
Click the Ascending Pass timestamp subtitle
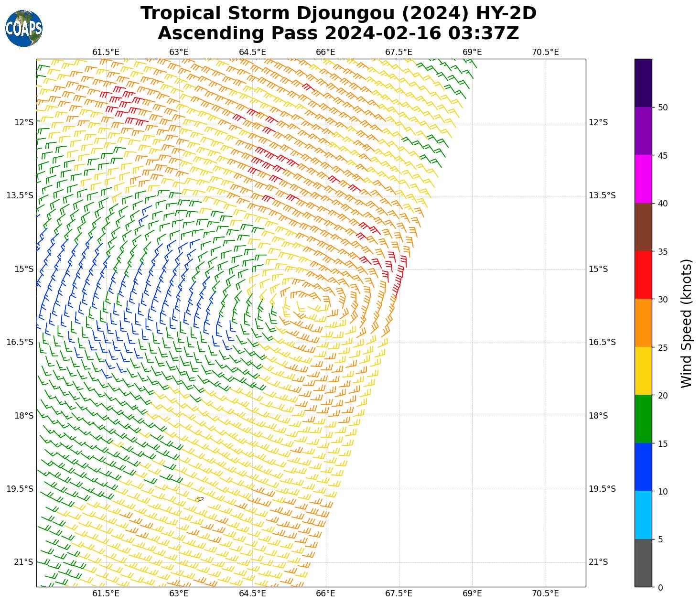click(x=338, y=33)
